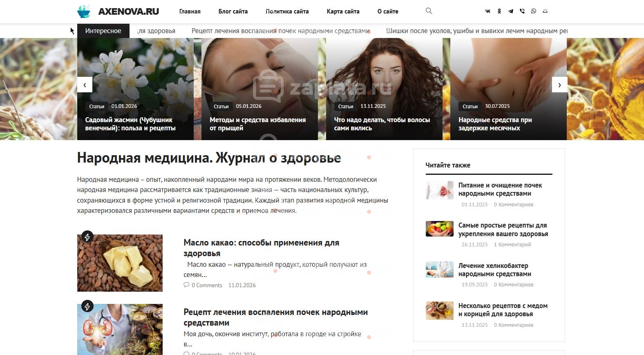The height and width of the screenshot is (355, 644).
Task: Click 0 Комментариев under Питание и очищение почек
Action: click(514, 205)
